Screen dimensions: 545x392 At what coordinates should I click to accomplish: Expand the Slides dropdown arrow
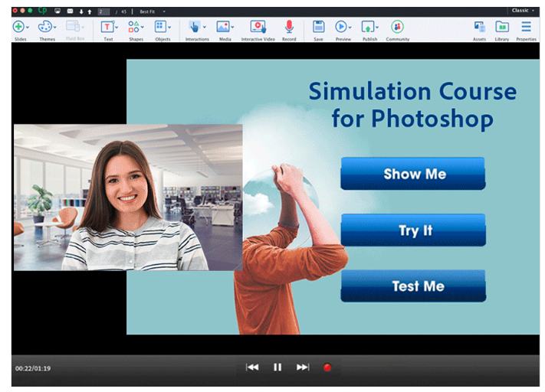[28, 27]
